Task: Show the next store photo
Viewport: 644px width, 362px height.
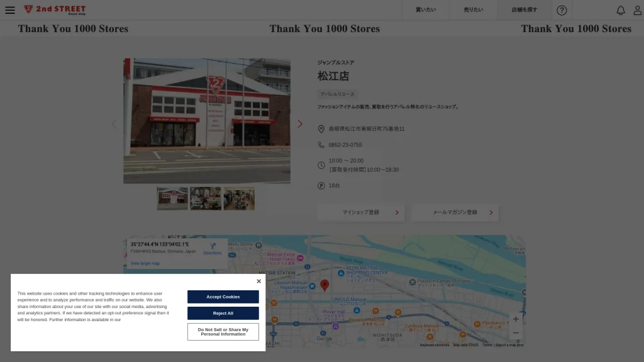Action: tap(300, 124)
